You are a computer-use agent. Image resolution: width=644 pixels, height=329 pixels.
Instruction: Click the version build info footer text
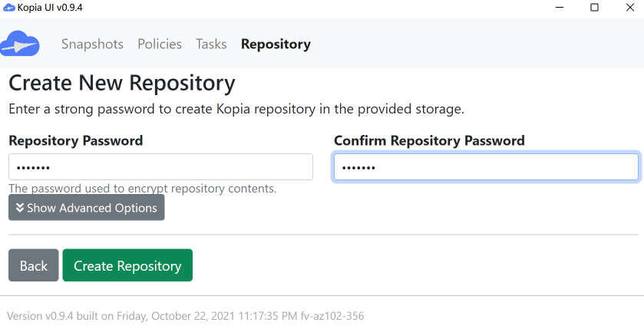point(185,316)
